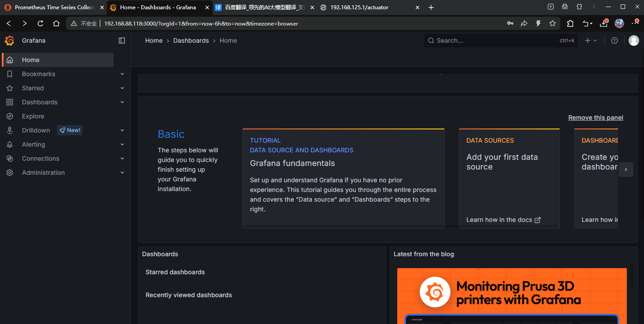Click the browser back arrow
This screenshot has height=324, width=644.
(9, 23)
